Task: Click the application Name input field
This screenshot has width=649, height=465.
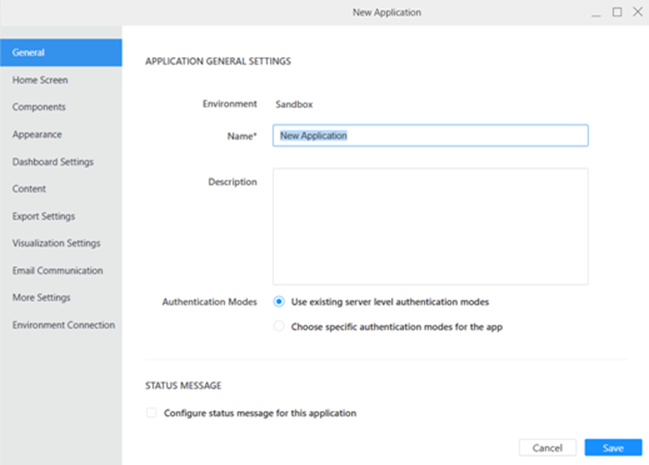Action: tap(430, 135)
